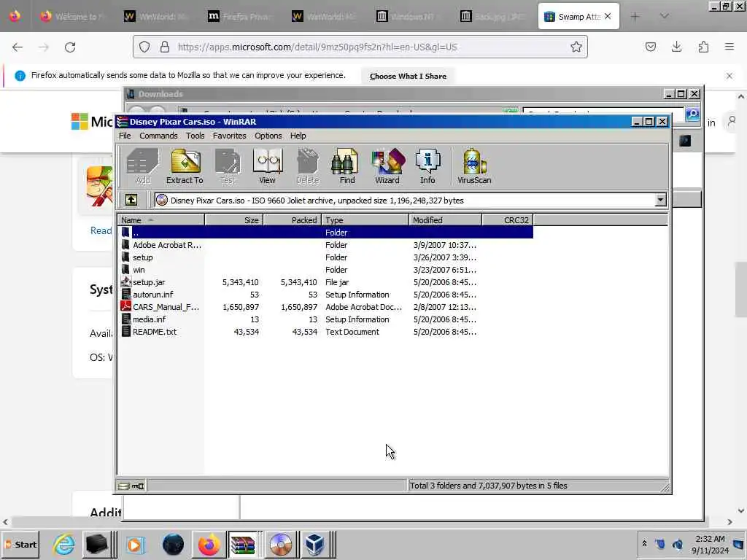The image size is (747, 560).
Task: Click the drive icon in WinRAR status bar
Action: click(x=124, y=486)
